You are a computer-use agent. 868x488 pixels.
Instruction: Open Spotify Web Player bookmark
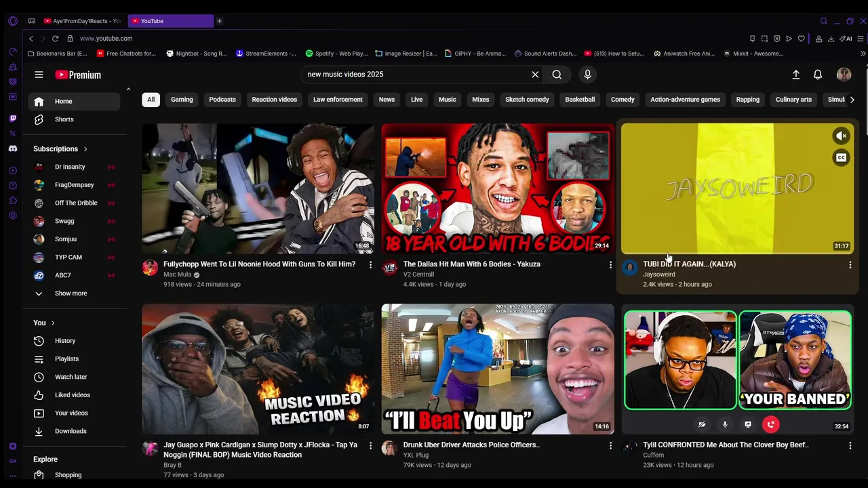(x=336, y=54)
